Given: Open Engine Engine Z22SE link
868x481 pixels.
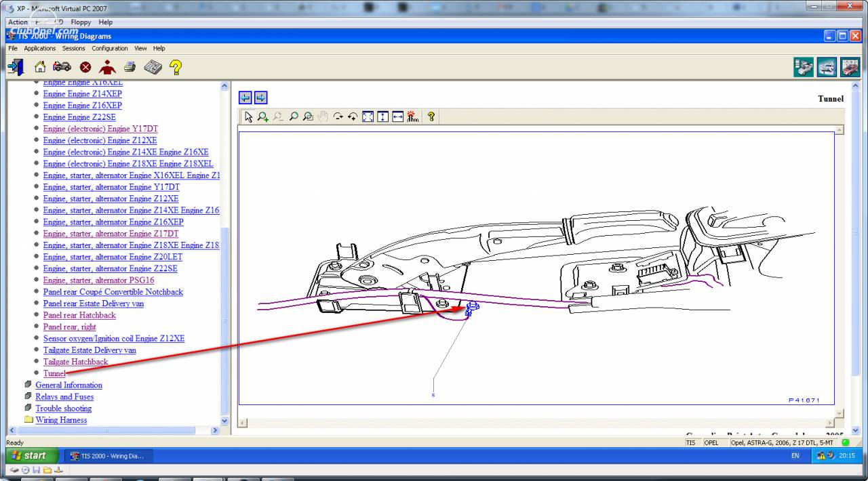Looking at the screenshot, I should (79, 117).
